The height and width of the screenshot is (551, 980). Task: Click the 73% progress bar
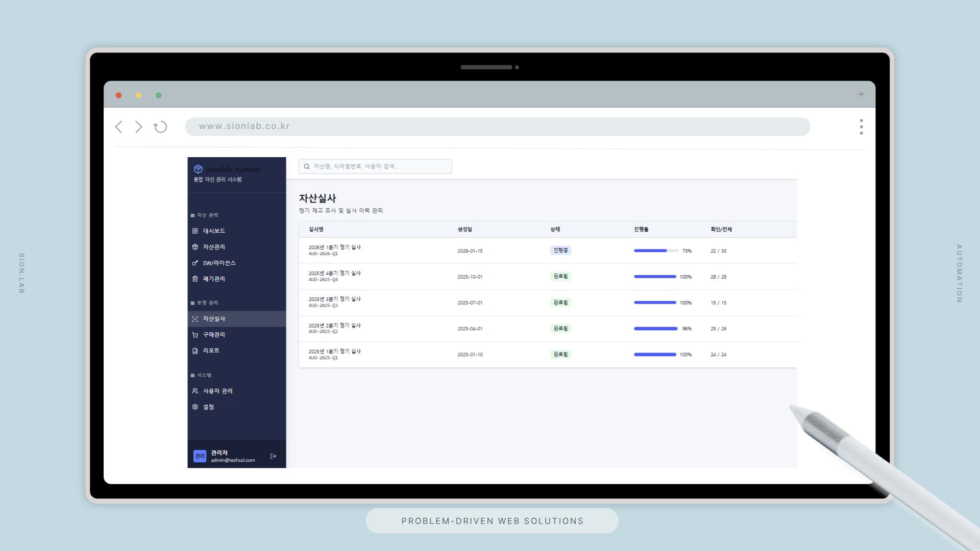(656, 251)
